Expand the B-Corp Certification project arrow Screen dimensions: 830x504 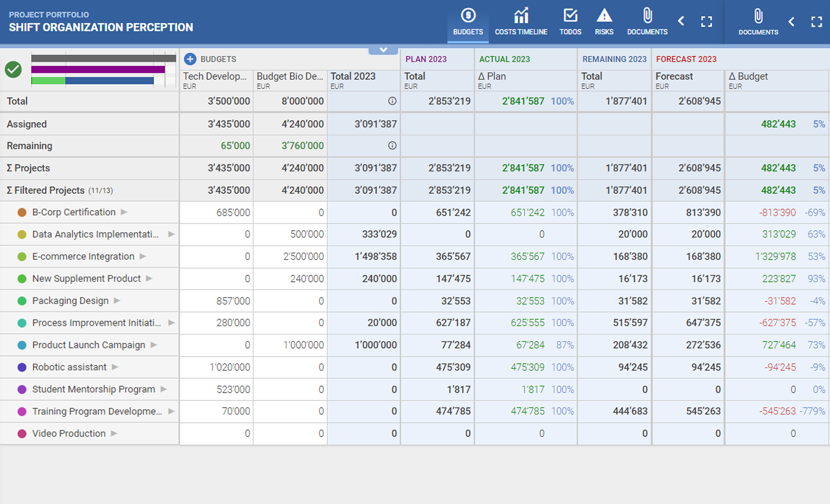coord(124,212)
